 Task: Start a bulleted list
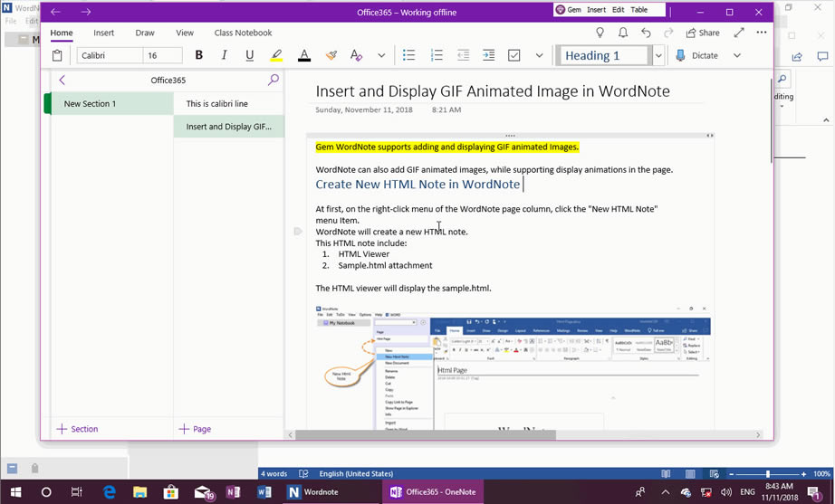[x=408, y=55]
